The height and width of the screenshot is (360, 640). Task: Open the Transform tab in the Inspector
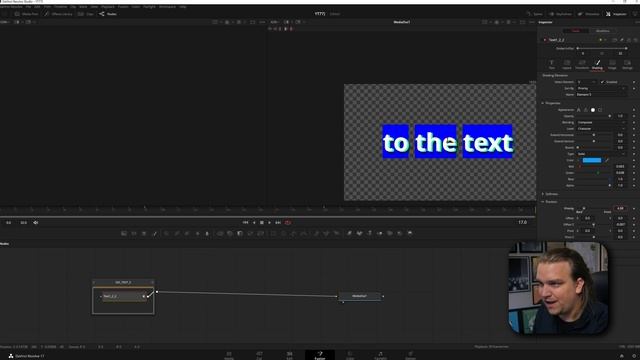coord(582,64)
